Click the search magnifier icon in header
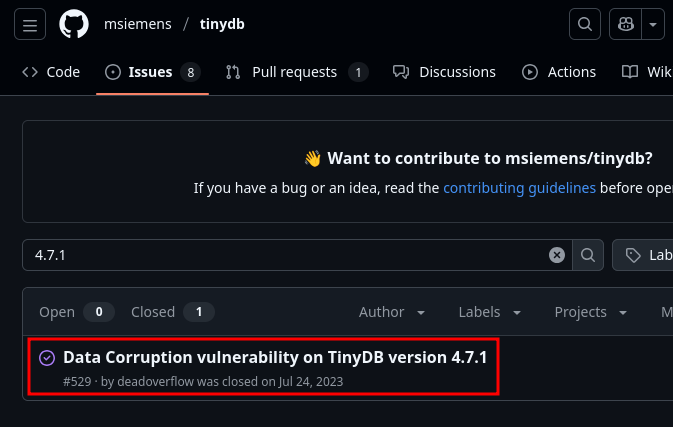This screenshot has width=673, height=427. point(583,25)
